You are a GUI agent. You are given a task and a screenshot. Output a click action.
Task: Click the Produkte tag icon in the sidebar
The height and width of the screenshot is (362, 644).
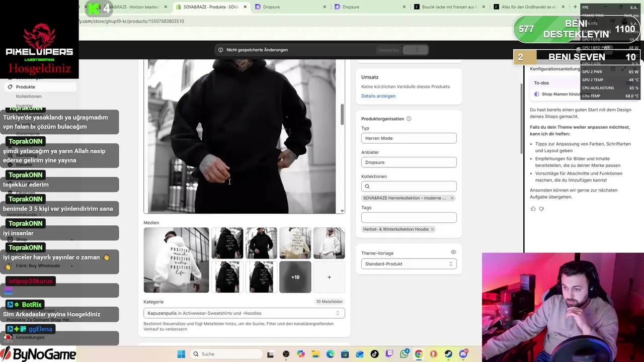coord(10,87)
